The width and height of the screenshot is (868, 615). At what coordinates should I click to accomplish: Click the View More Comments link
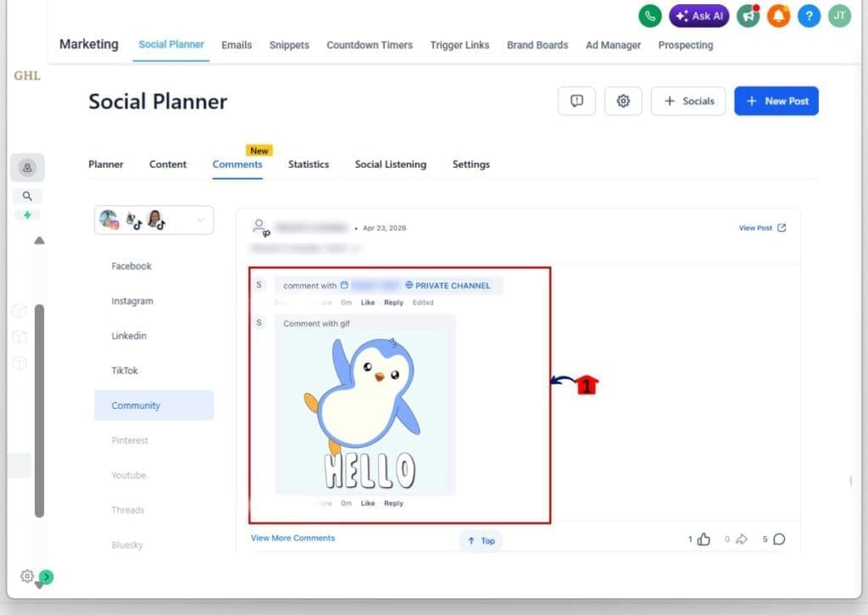click(x=292, y=538)
